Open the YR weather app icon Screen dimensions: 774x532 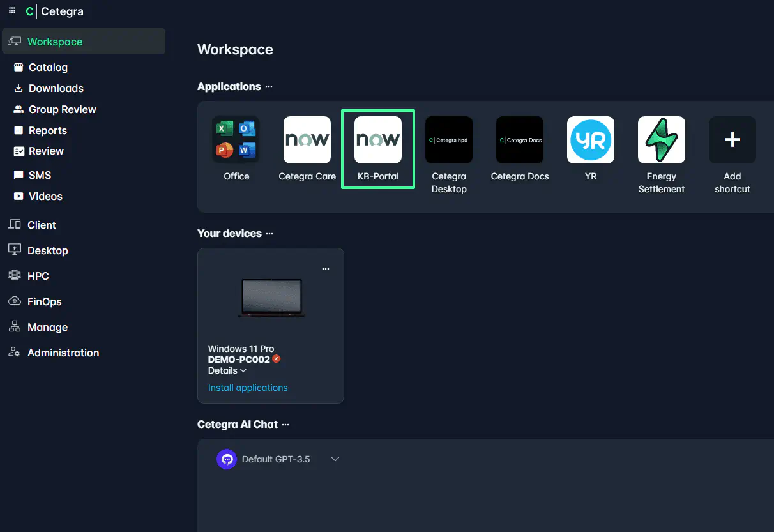(591, 140)
